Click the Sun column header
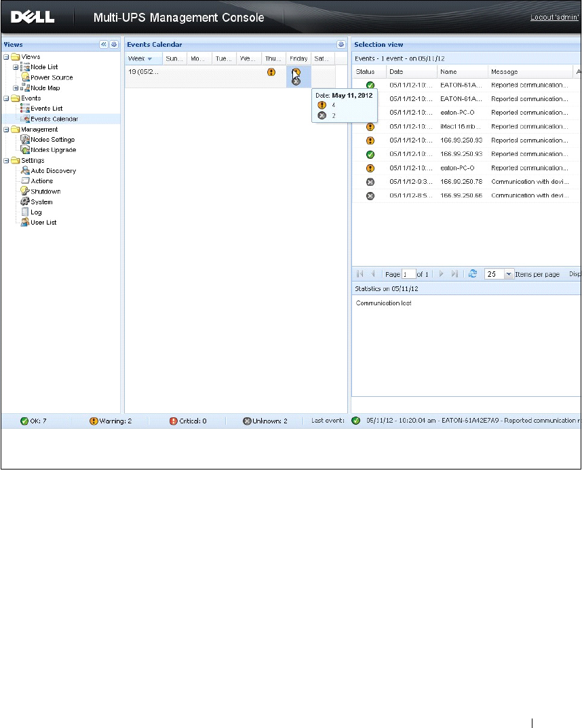 click(174, 58)
